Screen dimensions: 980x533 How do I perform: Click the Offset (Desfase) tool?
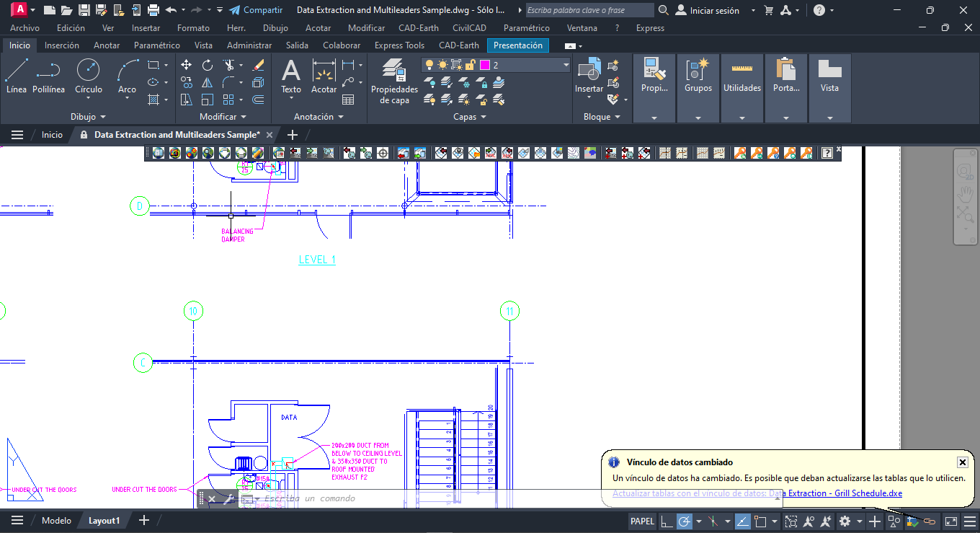pyautogui.click(x=259, y=100)
